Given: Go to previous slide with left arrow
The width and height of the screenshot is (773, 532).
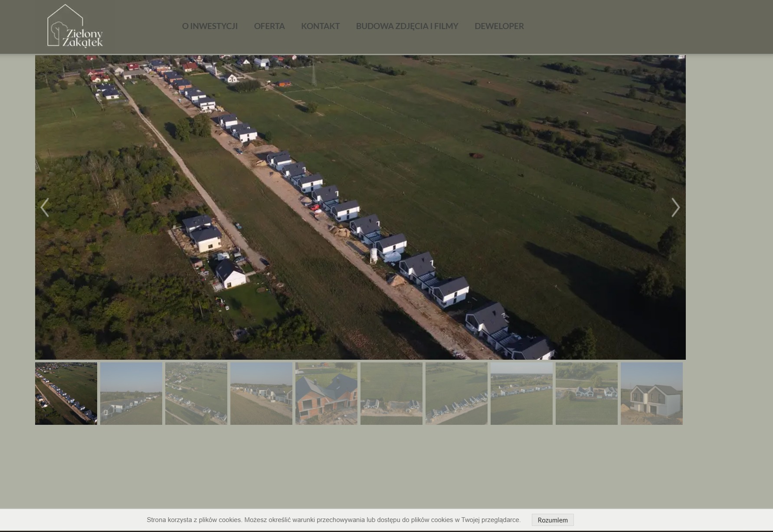Looking at the screenshot, I should 44,207.
